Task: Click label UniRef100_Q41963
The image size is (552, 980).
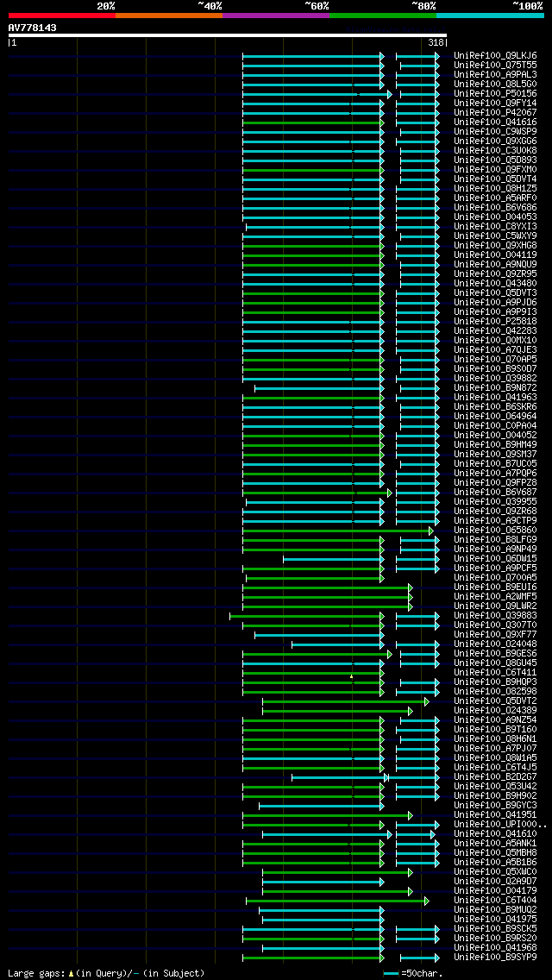Action: click(x=495, y=397)
